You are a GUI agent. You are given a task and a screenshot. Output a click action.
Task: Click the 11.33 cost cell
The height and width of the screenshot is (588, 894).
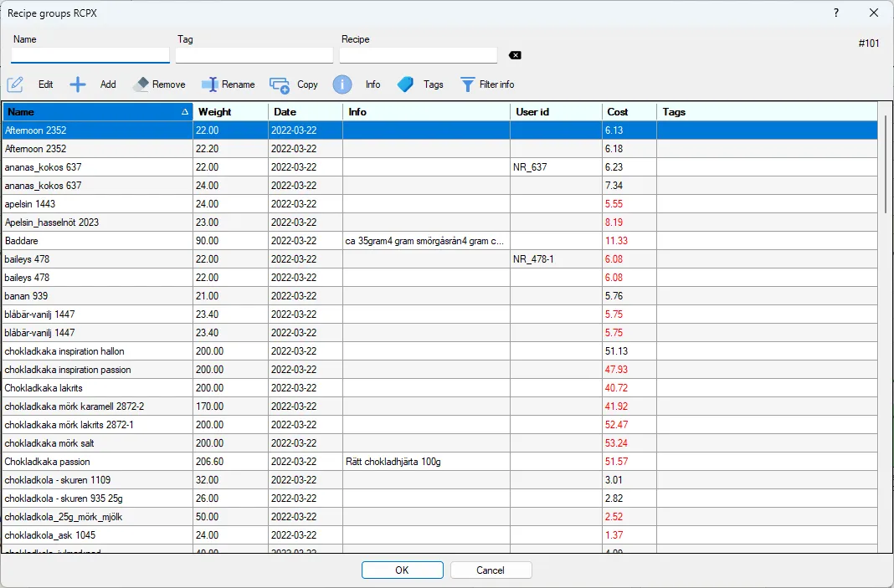point(629,240)
